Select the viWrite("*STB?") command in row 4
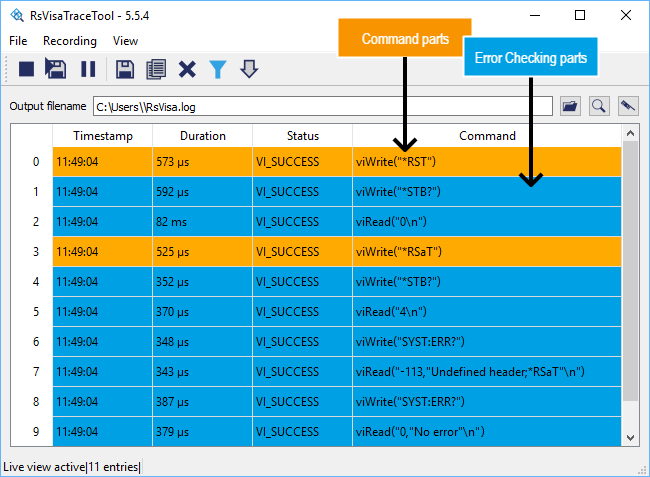Image resolution: width=650 pixels, height=477 pixels. click(487, 282)
